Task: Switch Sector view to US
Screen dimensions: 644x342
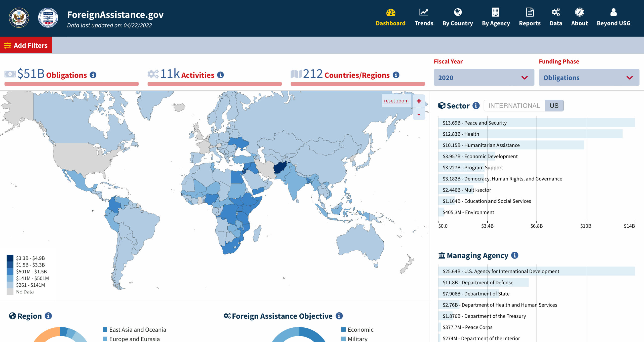Action: click(554, 105)
